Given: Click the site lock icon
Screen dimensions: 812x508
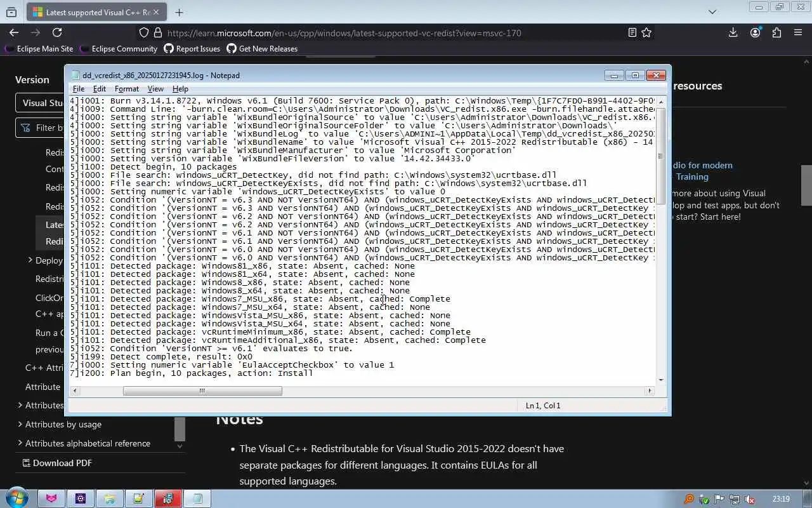Looking at the screenshot, I should tap(158, 32).
